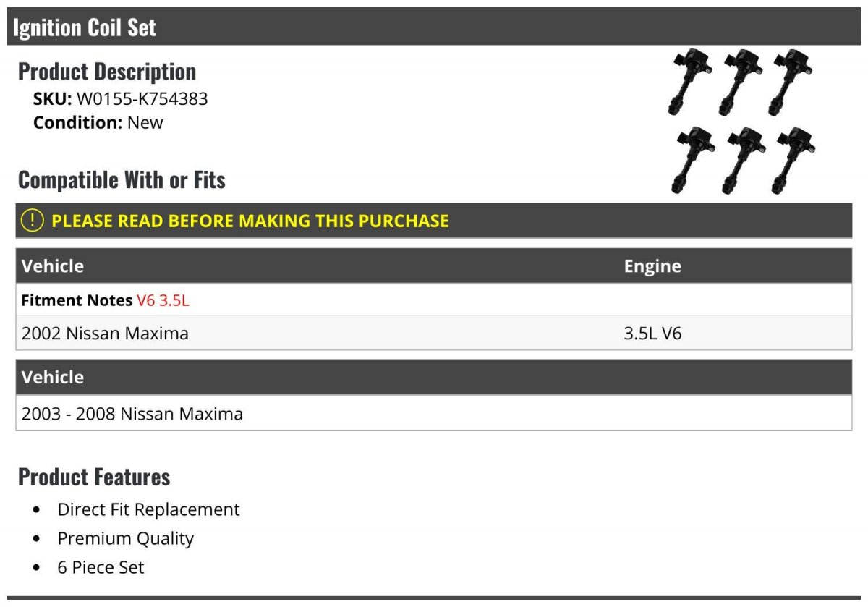Click the Engine column header
Image resolution: width=868 pixels, height=607 pixels.
652,266
